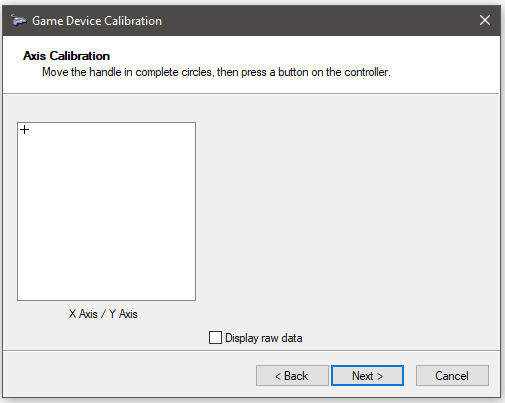Screen dimensions: 505x403
Task: Click the bottom-right corner of axis display box
Action: (x=194, y=299)
